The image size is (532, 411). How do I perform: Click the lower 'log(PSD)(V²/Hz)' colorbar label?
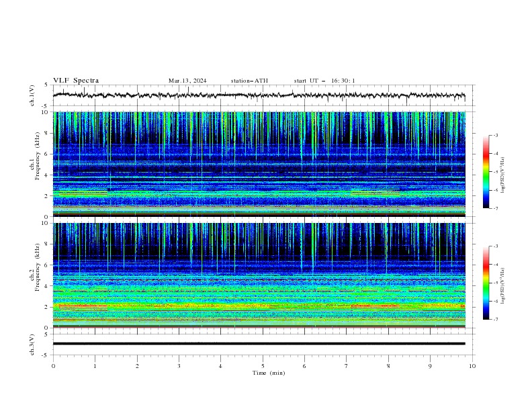pyautogui.click(x=502, y=285)
